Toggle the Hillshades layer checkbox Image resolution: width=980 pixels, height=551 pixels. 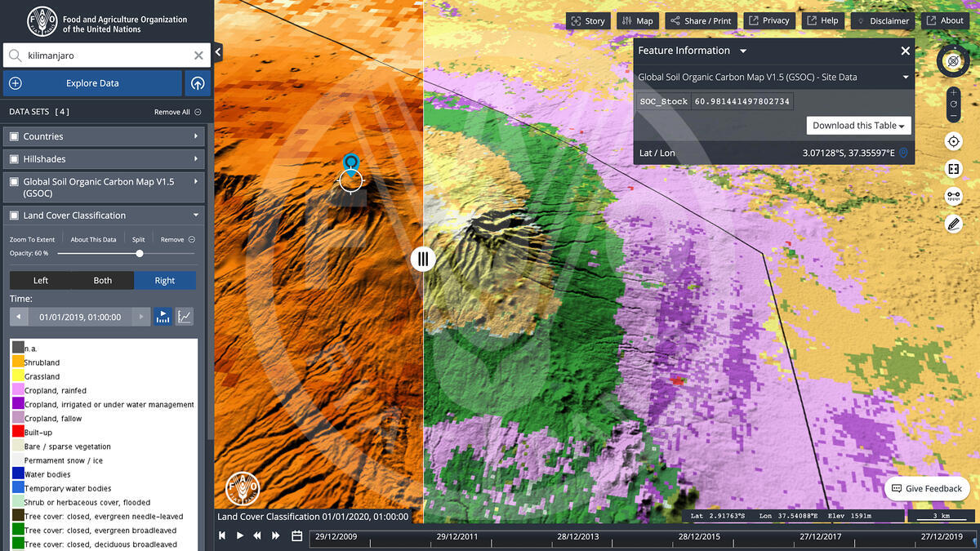coord(14,159)
